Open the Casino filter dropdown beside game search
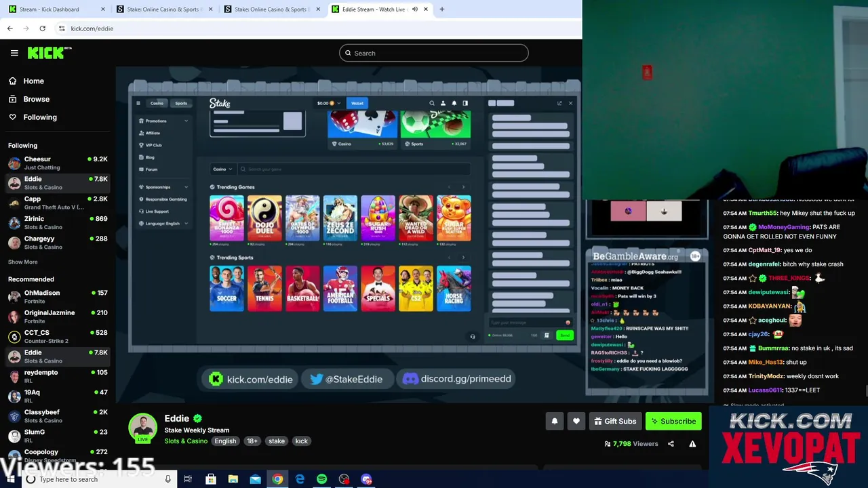868x488 pixels. pyautogui.click(x=222, y=169)
